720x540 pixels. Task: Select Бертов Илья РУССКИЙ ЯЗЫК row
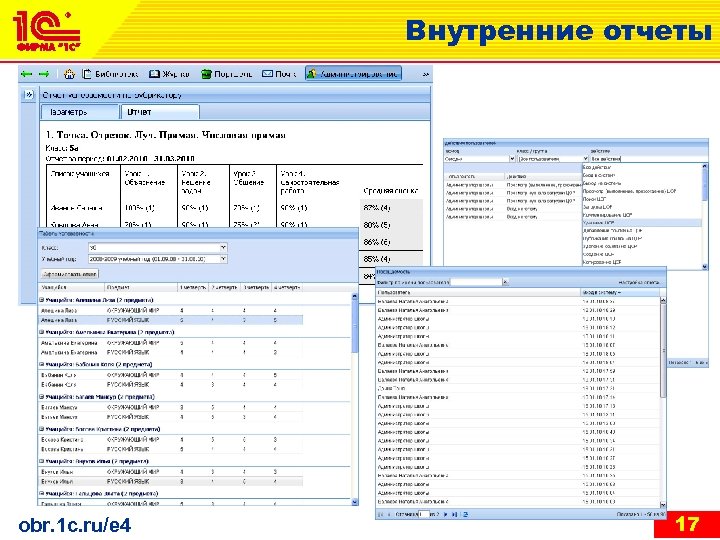pos(170,482)
